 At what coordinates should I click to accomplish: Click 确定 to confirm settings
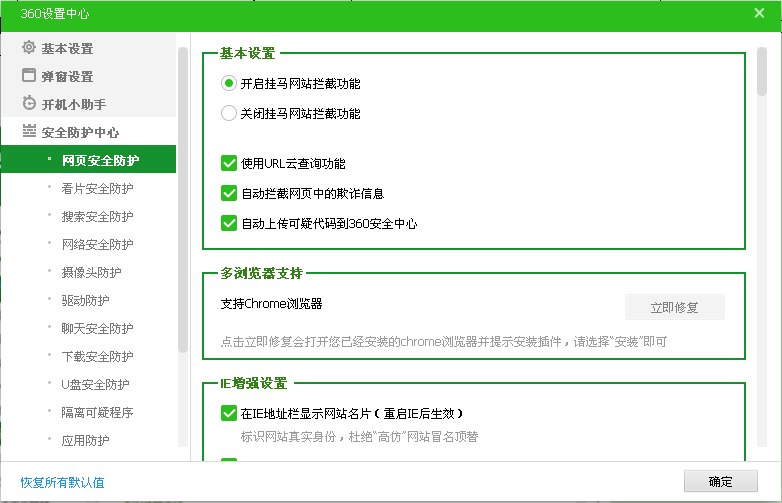(720, 481)
